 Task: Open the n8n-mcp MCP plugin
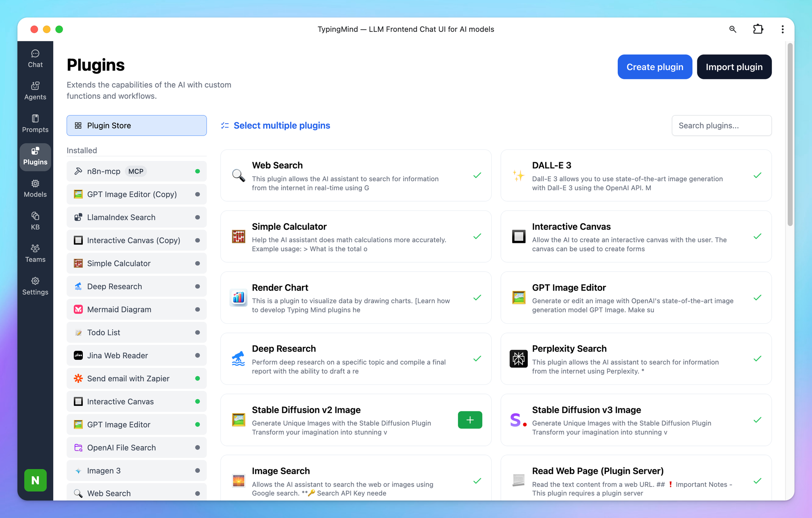136,171
